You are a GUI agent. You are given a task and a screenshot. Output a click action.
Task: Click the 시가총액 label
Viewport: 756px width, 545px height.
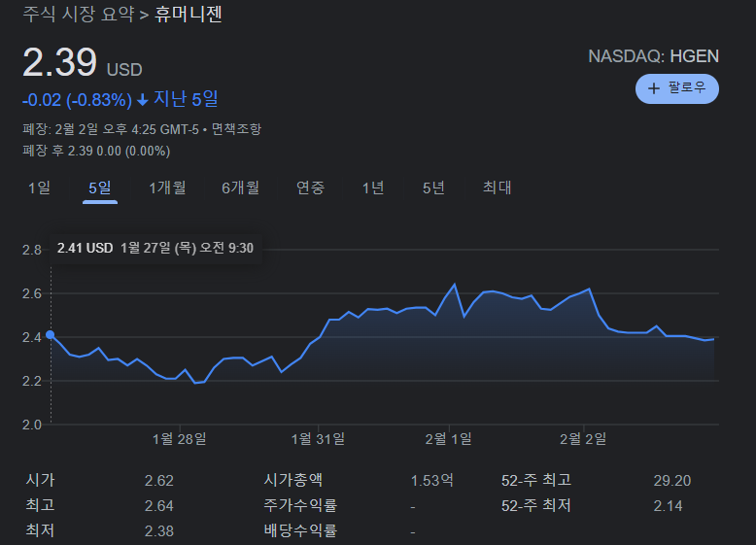[292, 480]
